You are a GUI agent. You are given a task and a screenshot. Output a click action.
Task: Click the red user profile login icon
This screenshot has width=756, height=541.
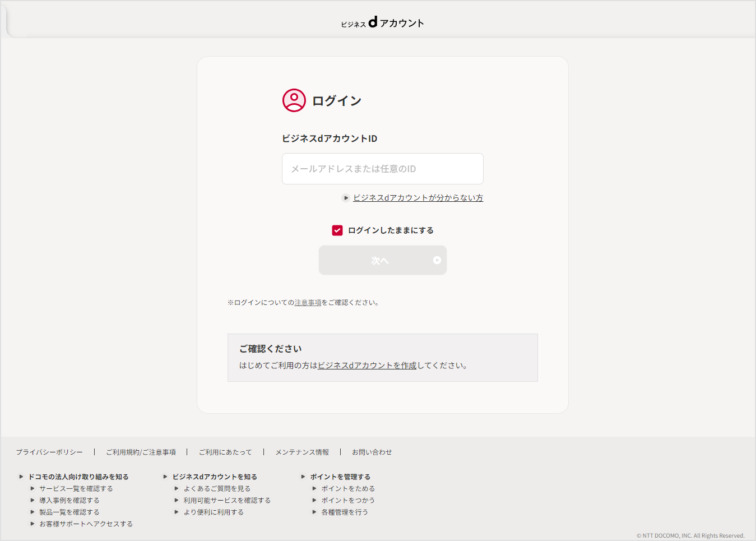(x=294, y=100)
